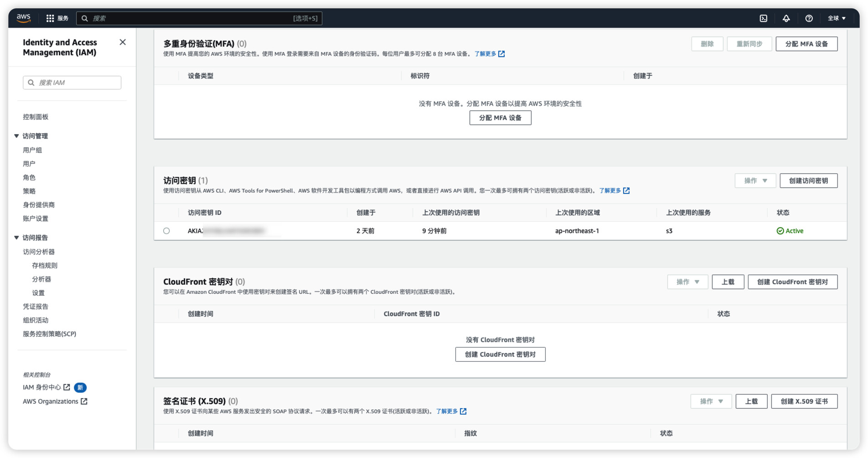Click 上载 button in CloudFront 密钥对 section
868x458 pixels.
[x=728, y=282]
